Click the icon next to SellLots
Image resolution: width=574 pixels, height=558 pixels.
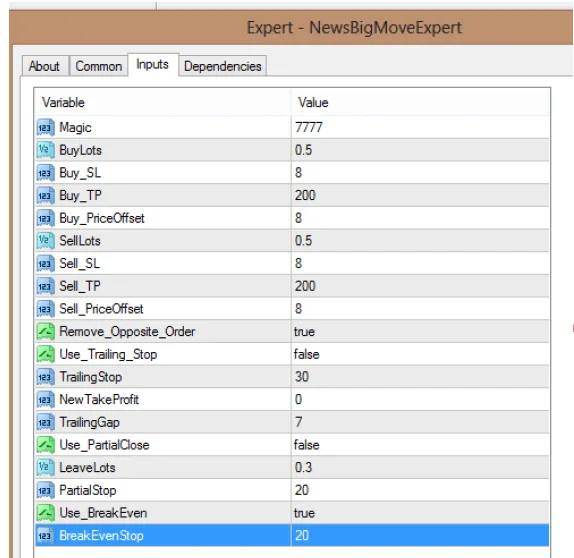coord(45,241)
